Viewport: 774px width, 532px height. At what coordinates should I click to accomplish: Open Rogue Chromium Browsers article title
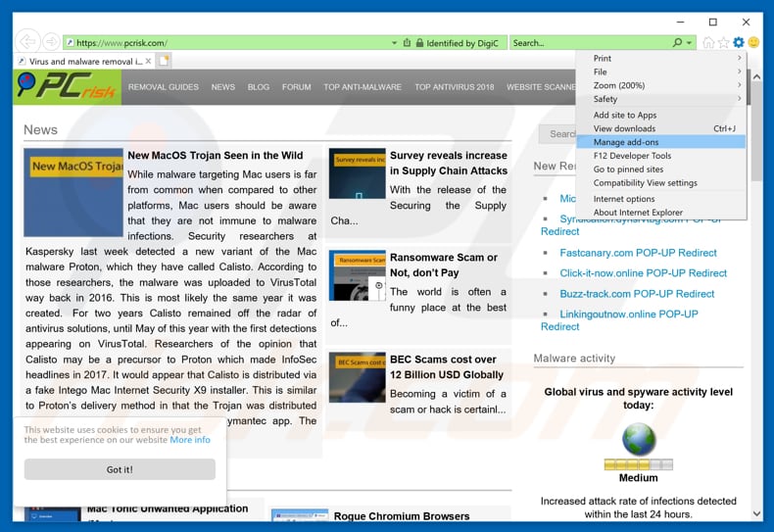click(402, 515)
